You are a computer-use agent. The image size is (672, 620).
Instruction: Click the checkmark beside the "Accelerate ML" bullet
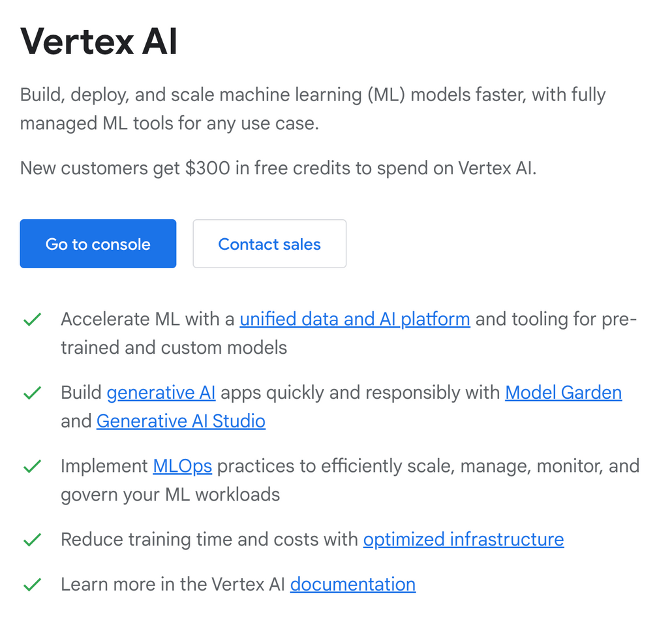pyautogui.click(x=31, y=319)
